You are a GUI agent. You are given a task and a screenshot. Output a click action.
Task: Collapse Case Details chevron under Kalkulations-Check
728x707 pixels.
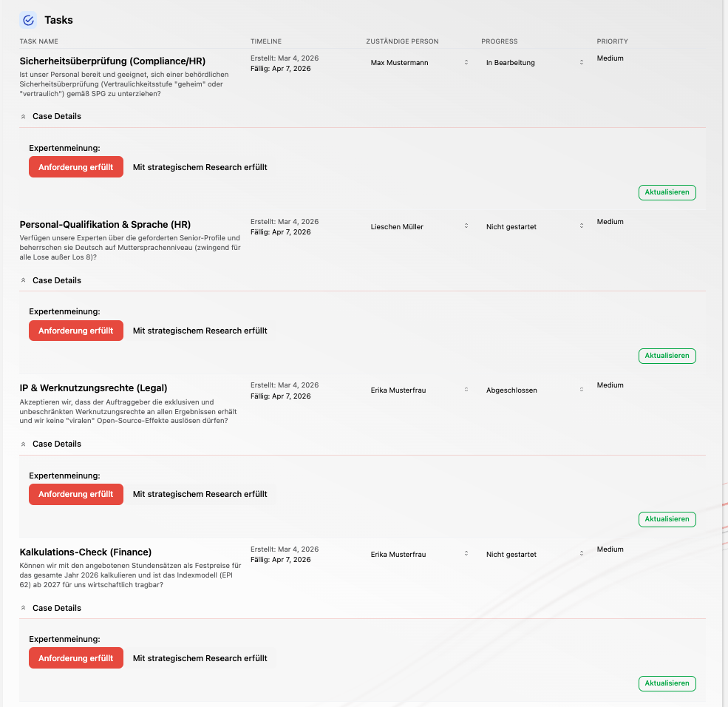24,609
